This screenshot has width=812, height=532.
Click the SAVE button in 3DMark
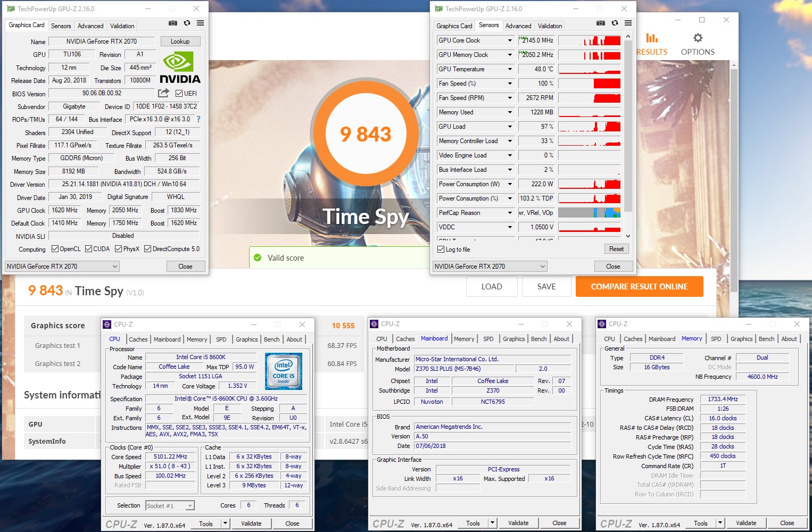546,286
